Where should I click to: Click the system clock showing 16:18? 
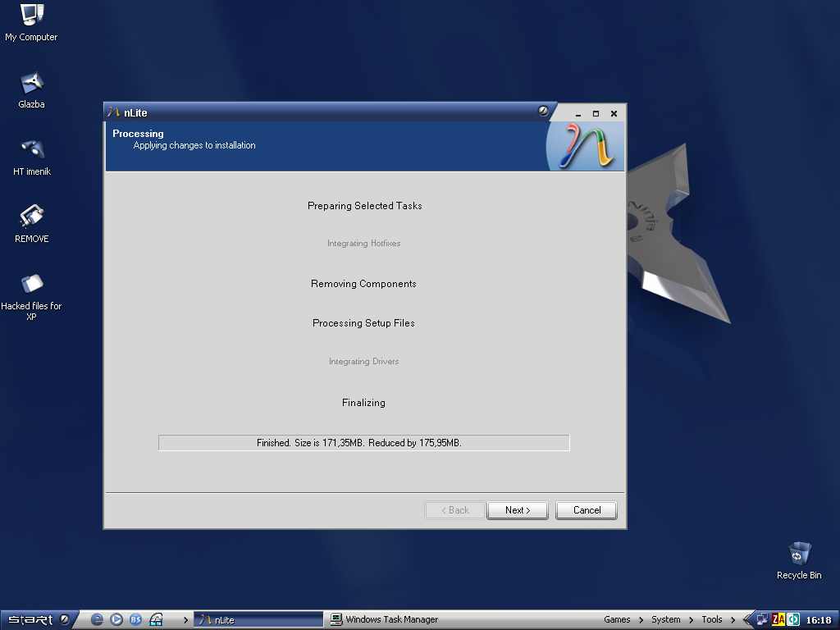tap(818, 620)
